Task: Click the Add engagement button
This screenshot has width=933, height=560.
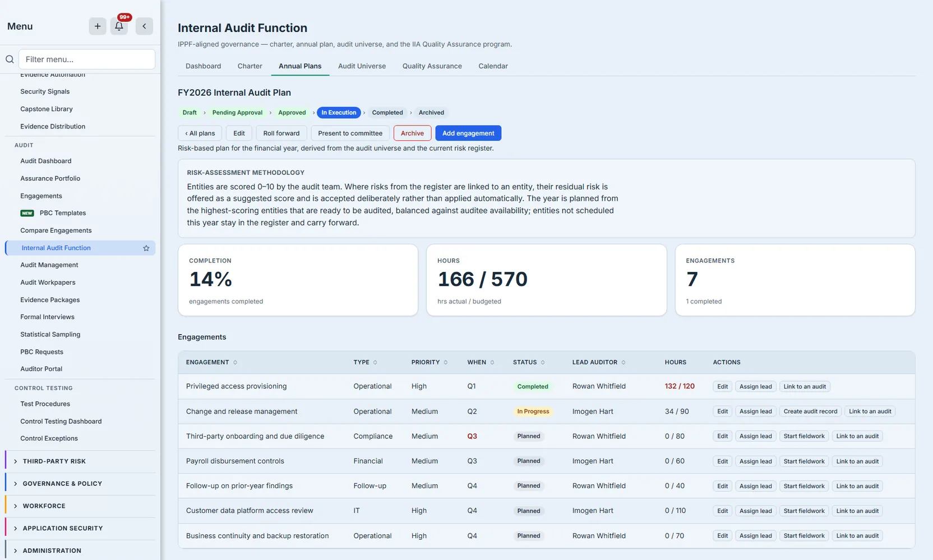Action: [468, 133]
